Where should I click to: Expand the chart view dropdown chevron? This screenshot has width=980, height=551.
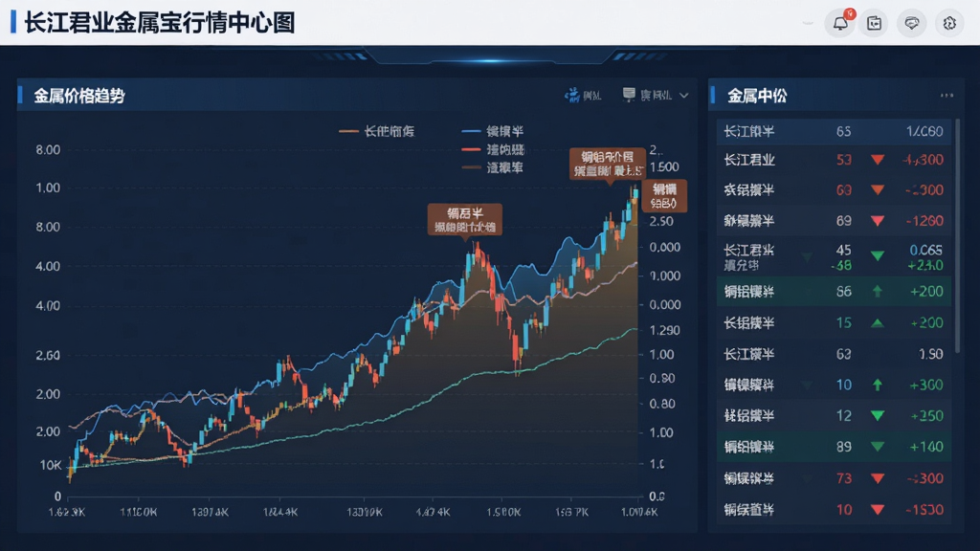click(683, 96)
